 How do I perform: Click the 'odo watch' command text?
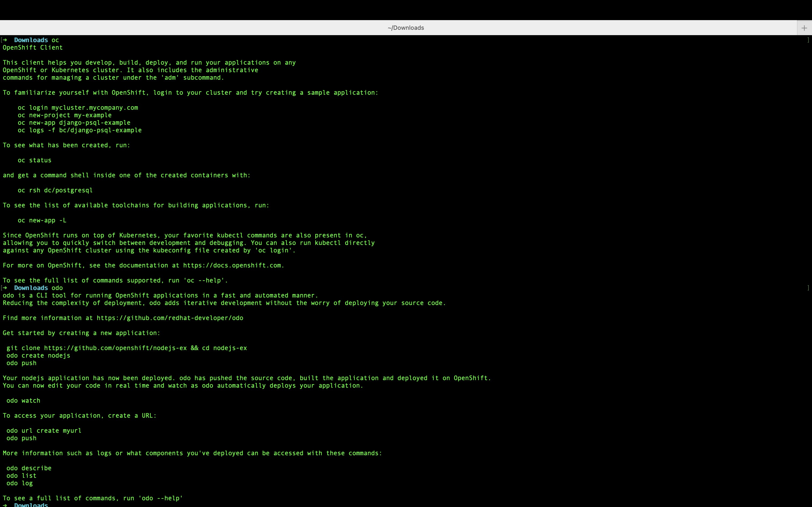tap(23, 400)
